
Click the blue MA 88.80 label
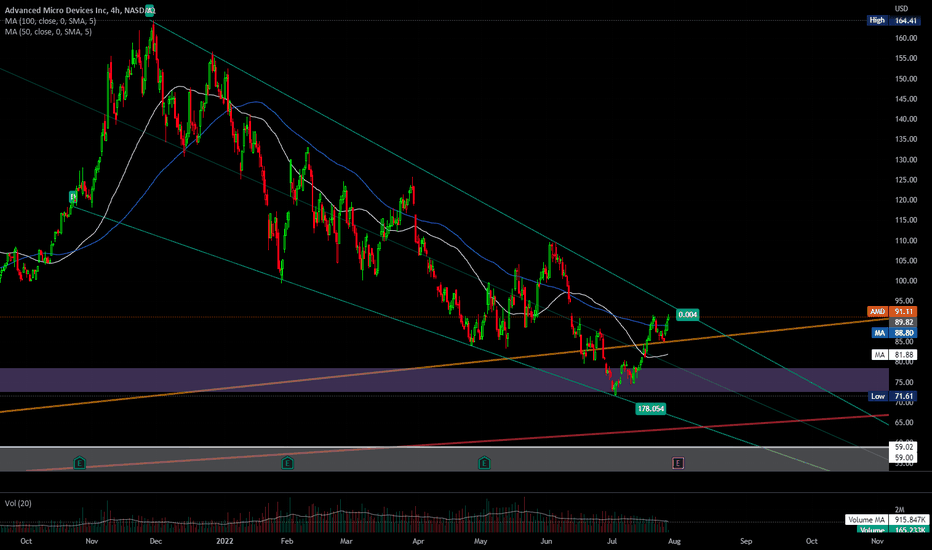coord(895,333)
